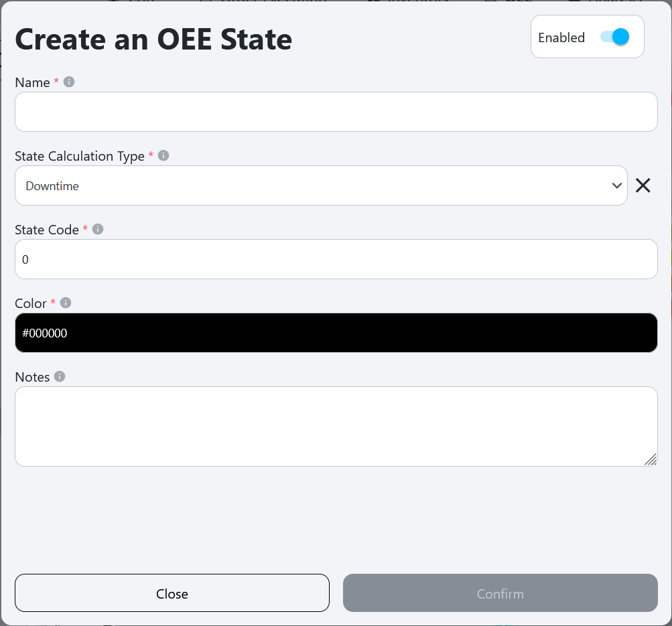Clear the State Calculation Type selection with the X
672x626 pixels.
pos(643,185)
